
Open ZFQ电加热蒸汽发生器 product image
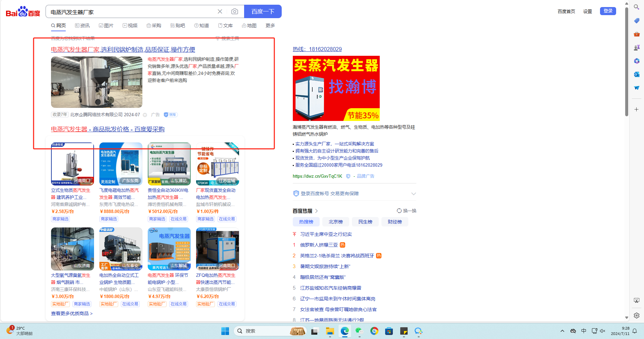coord(218,249)
